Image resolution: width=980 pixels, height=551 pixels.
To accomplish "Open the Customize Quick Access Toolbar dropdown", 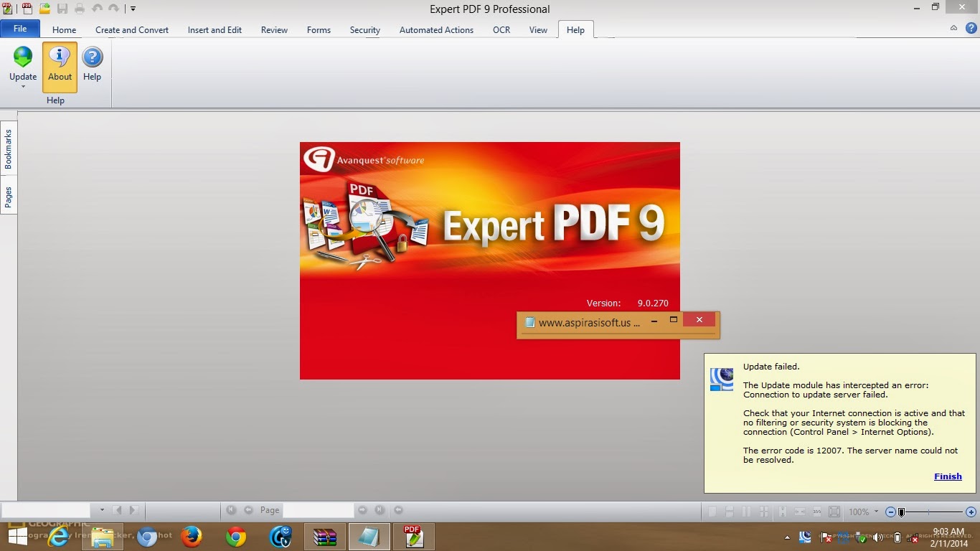I will [133, 9].
